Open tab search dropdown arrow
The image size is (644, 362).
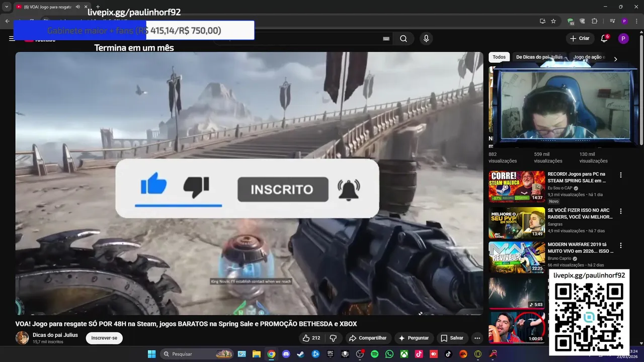point(7,7)
